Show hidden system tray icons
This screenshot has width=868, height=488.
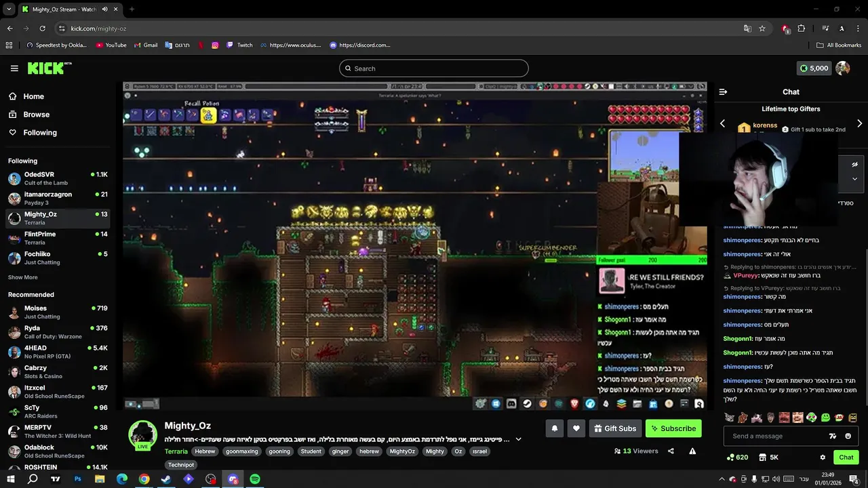(721, 479)
